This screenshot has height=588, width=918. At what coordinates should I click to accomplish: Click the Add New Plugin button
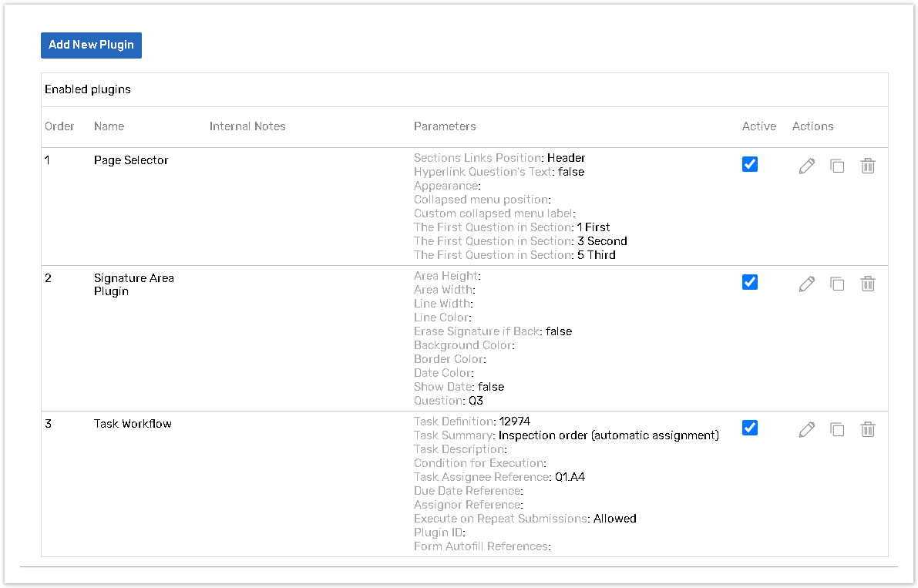click(91, 45)
